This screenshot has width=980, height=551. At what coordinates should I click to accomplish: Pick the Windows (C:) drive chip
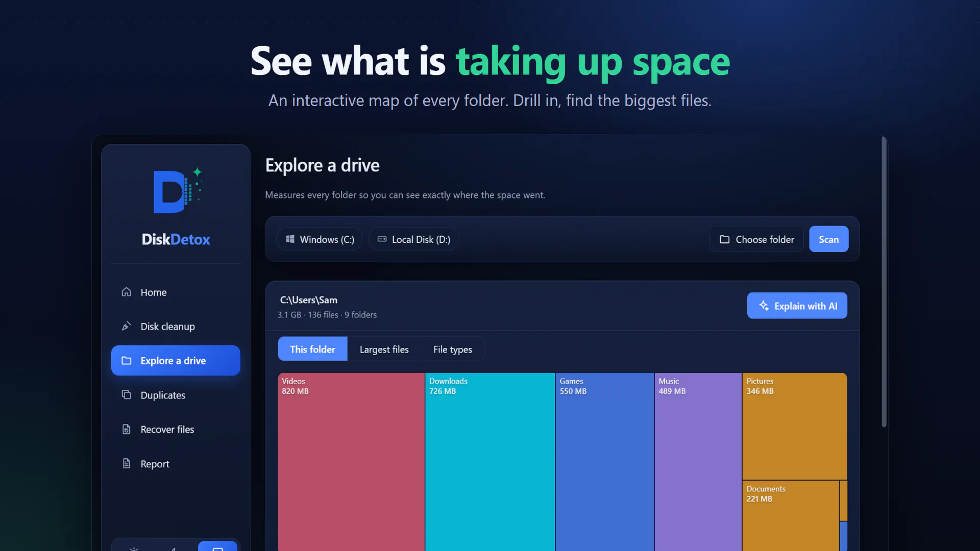320,239
